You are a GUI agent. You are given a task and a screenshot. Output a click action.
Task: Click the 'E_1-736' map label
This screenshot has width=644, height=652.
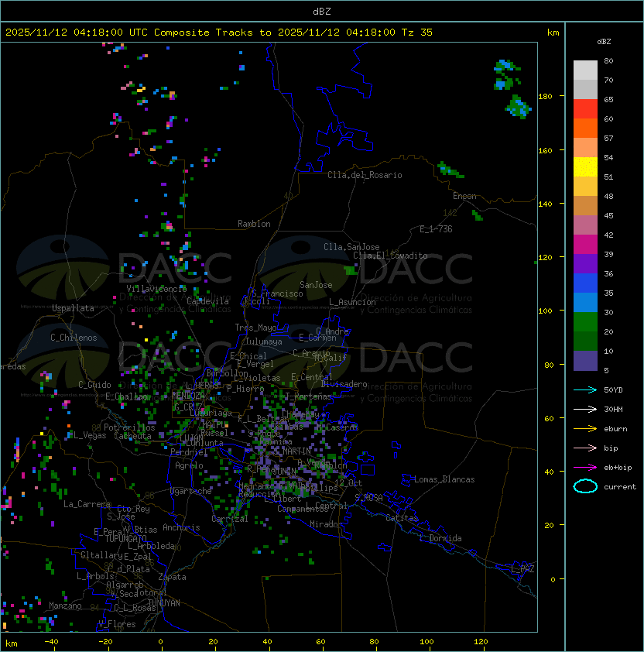[436, 229]
